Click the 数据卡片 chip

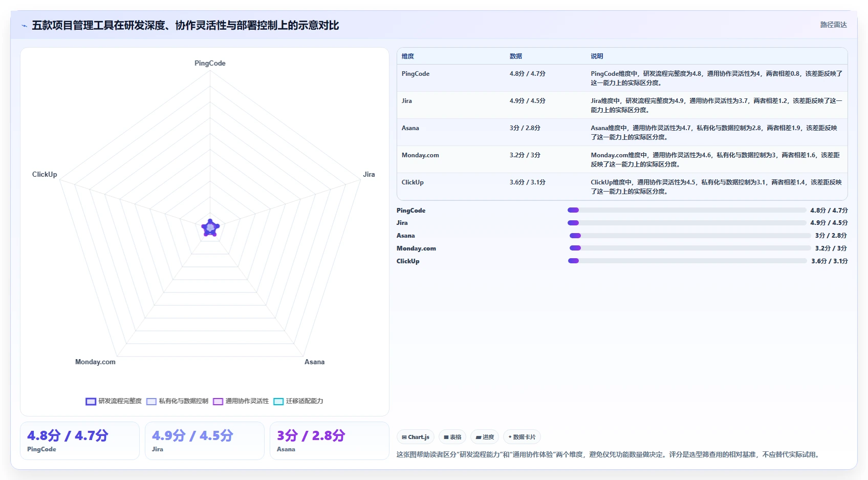(x=522, y=437)
